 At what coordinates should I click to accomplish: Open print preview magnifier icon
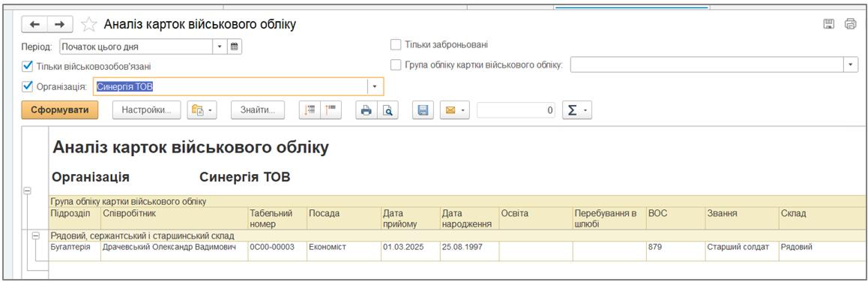(x=388, y=110)
